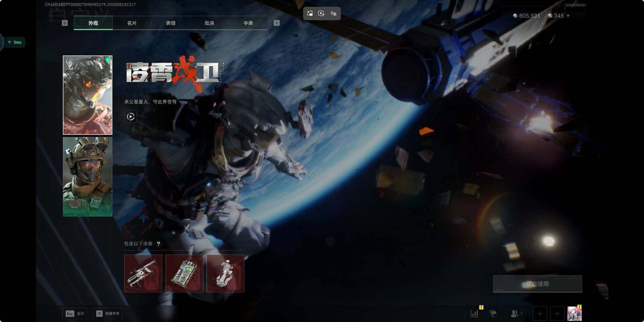Click the plus to add gold currency
This screenshot has height=322, width=644.
568,16
